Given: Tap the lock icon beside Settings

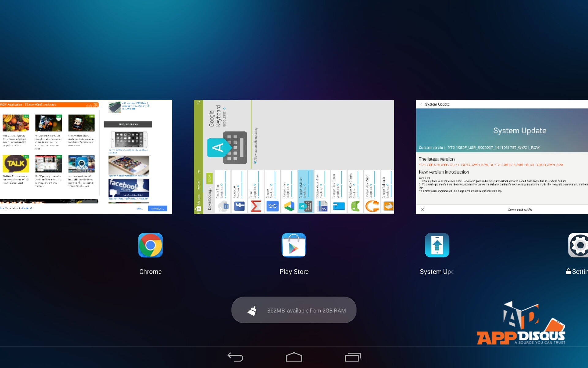Looking at the screenshot, I should 568,271.
